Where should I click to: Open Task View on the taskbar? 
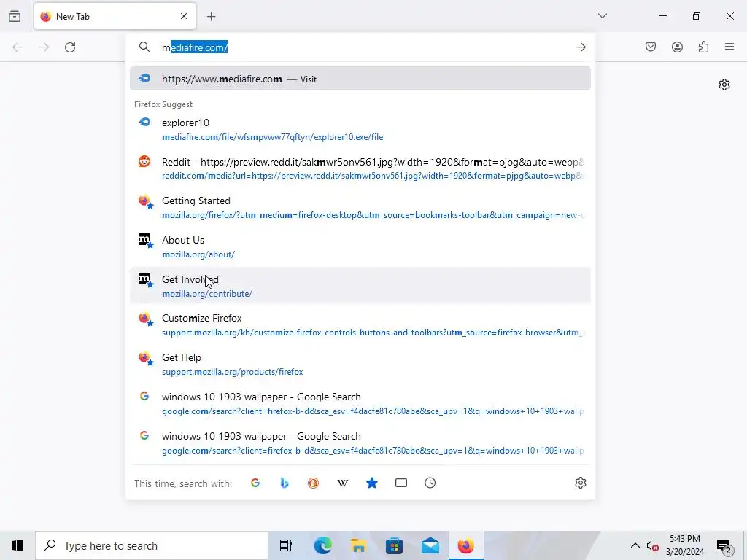[286, 545]
